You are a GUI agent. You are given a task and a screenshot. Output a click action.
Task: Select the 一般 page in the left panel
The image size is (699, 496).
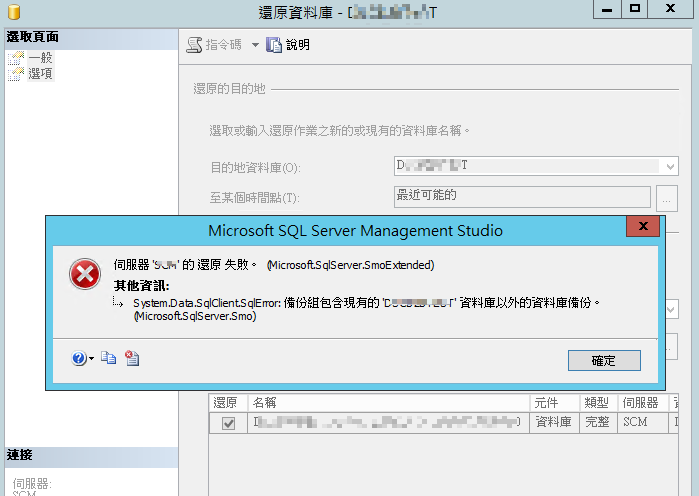point(41,57)
